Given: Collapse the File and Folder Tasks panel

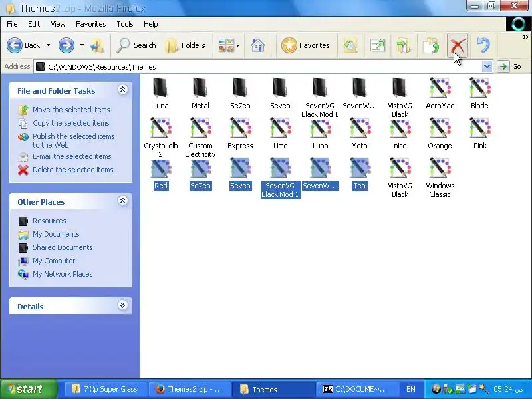Looking at the screenshot, I should pyautogui.click(x=122, y=90).
